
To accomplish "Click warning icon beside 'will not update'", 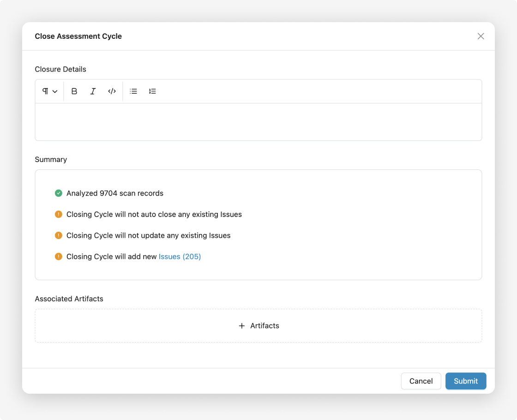I will 58,235.
